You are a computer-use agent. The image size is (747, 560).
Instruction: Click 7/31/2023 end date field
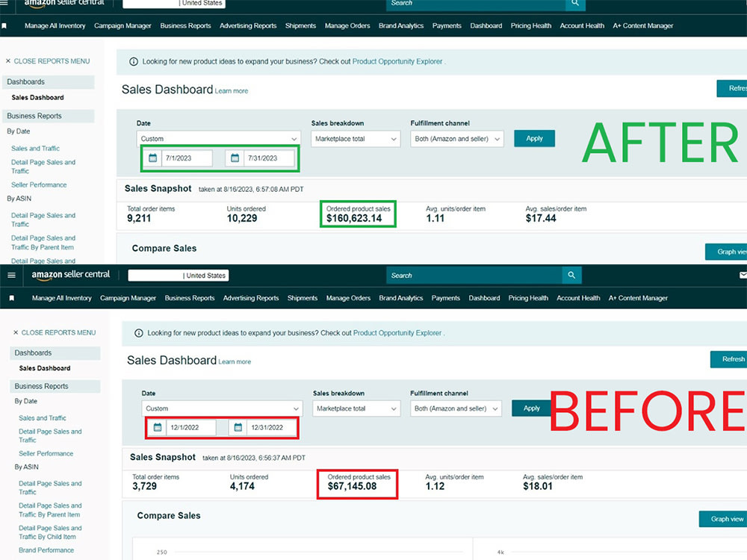coord(269,158)
